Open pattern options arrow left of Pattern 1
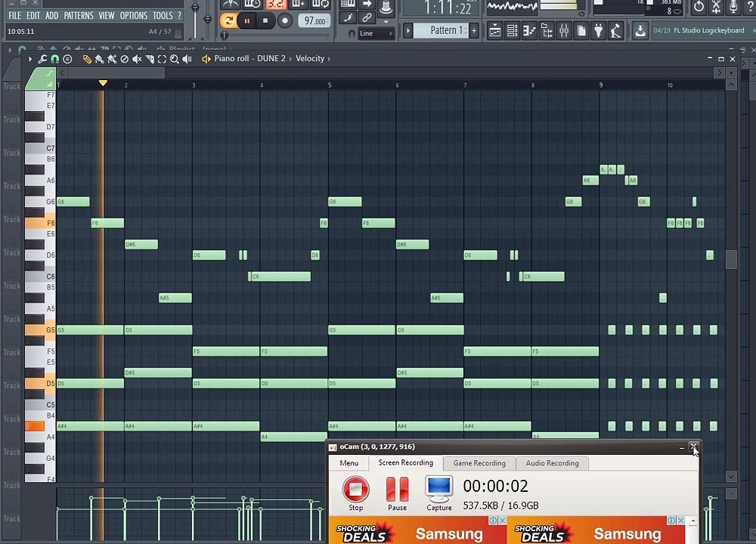Image resolution: width=756 pixels, height=544 pixels. coord(408,31)
